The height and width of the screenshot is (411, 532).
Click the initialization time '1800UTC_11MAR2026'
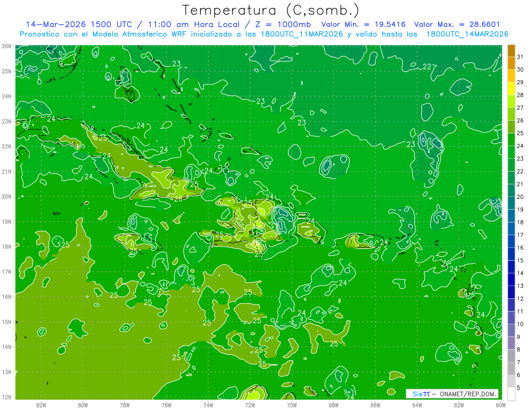click(x=301, y=34)
